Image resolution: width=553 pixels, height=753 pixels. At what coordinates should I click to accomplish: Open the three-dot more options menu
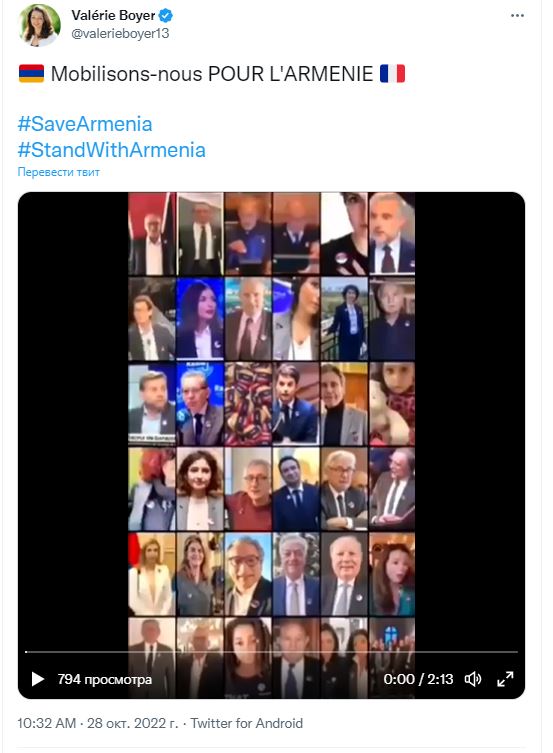tap(517, 15)
